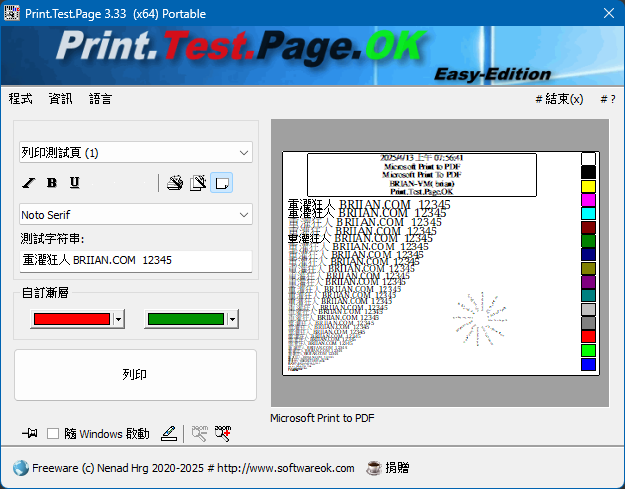Open the red gradient color dropdown arrow
625x489 pixels.
119,319
